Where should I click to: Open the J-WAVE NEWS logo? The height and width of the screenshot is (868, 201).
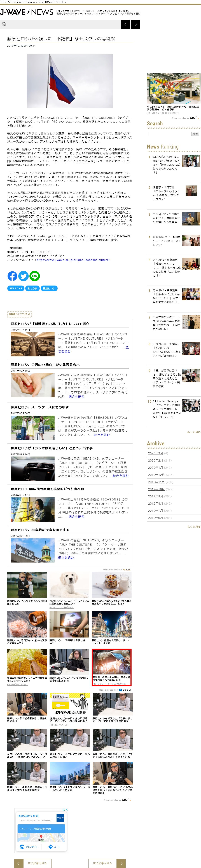coord(27,12)
